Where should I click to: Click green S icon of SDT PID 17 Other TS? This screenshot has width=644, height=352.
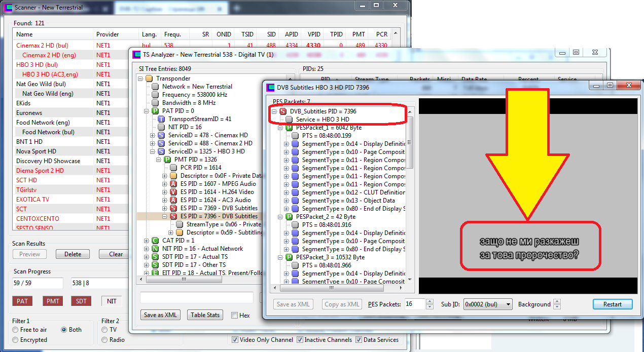pyautogui.click(x=155, y=265)
